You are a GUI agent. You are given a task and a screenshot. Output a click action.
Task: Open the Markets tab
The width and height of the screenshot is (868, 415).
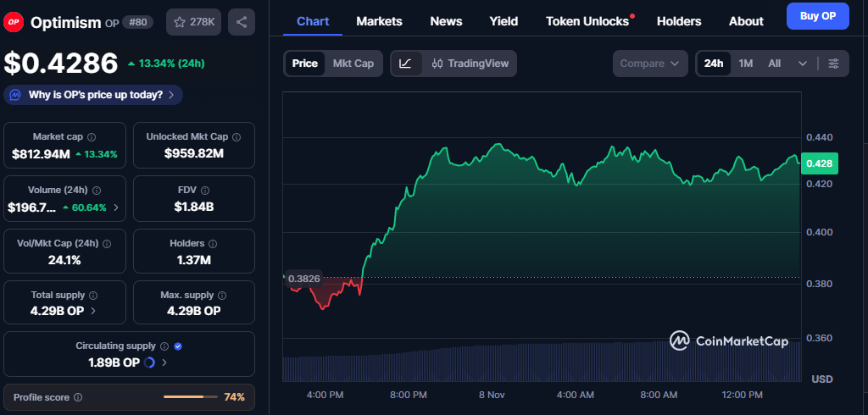[379, 21]
